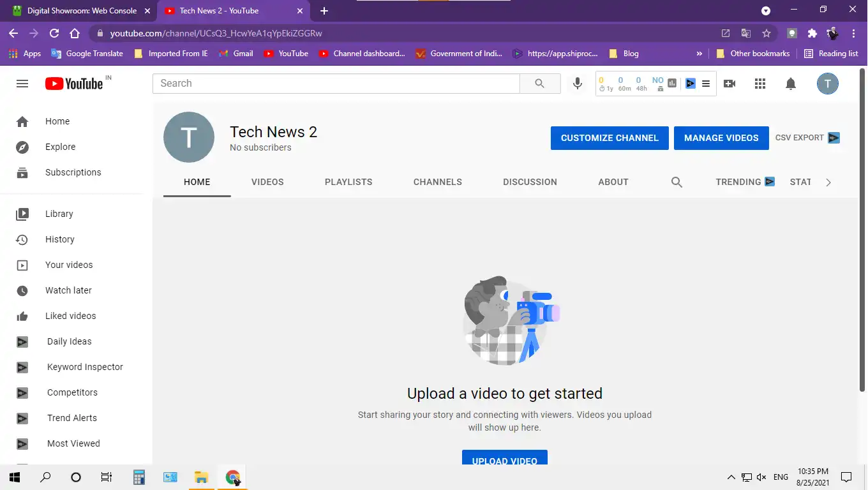The width and height of the screenshot is (868, 490).
Task: Open Liked videos in sidebar
Action: [x=71, y=316]
